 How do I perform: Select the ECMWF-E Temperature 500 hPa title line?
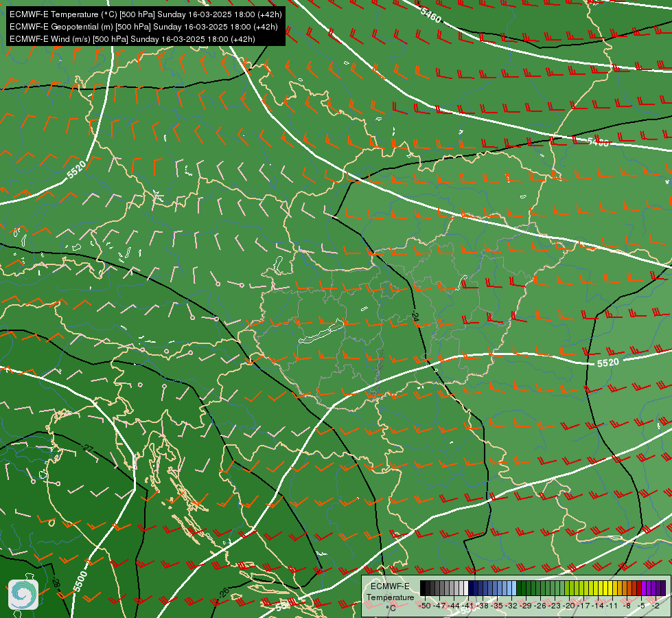click(x=146, y=14)
